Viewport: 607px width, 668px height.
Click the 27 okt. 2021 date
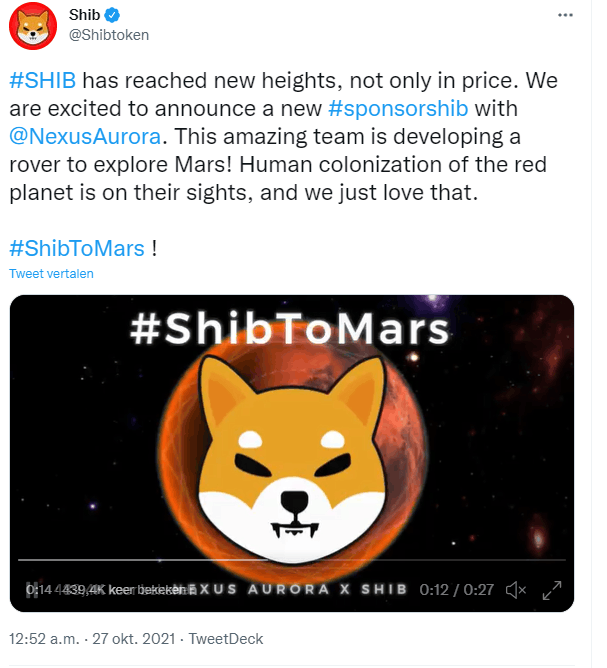132,638
